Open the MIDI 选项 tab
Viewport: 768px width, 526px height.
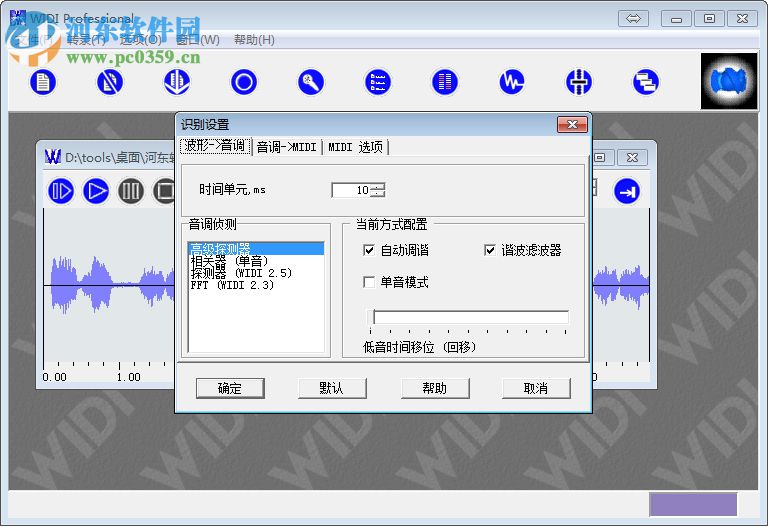[x=355, y=147]
